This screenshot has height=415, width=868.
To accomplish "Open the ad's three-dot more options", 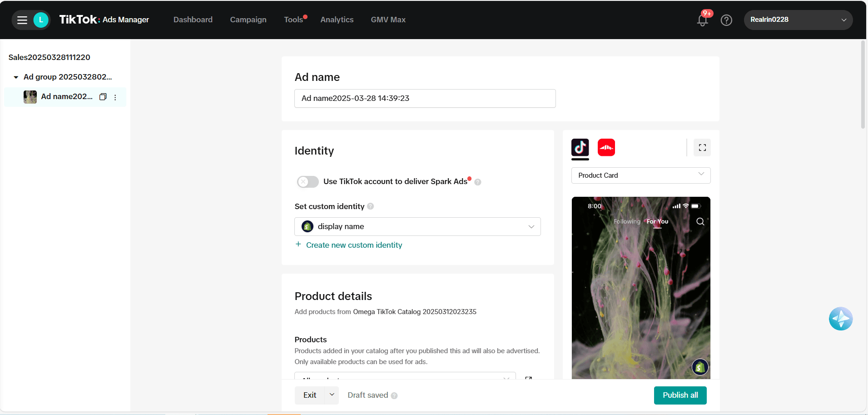I will click(x=115, y=97).
